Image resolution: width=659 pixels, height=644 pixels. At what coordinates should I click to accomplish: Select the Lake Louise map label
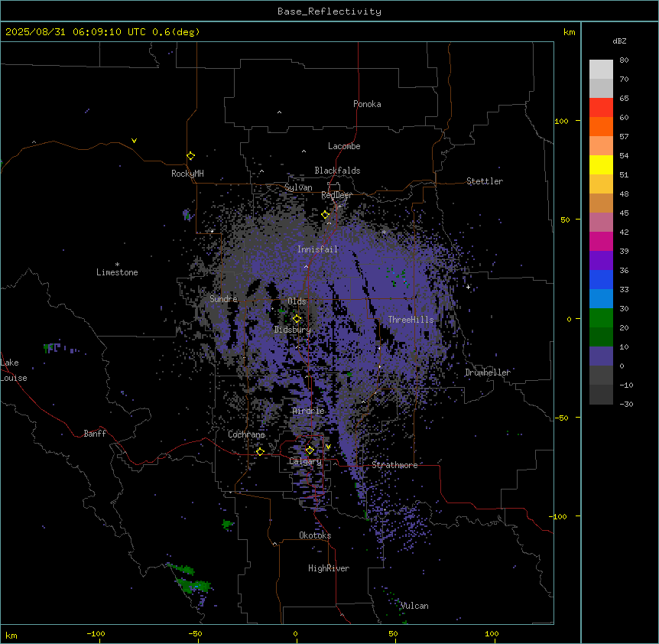pos(14,370)
